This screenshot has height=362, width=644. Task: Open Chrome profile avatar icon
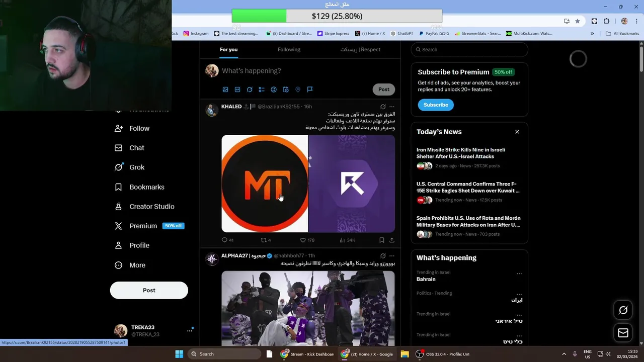624,21
